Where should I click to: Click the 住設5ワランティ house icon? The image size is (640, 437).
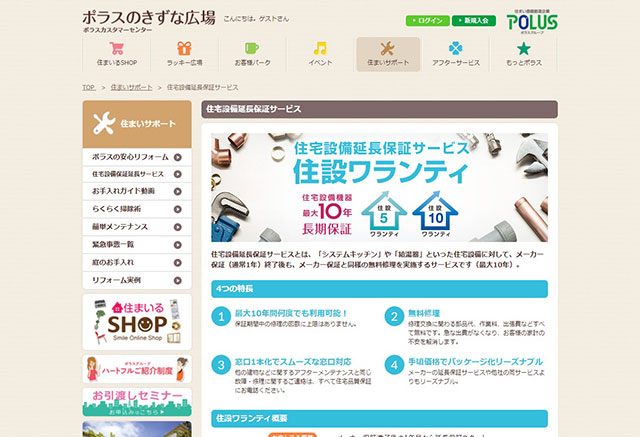pos(384,214)
